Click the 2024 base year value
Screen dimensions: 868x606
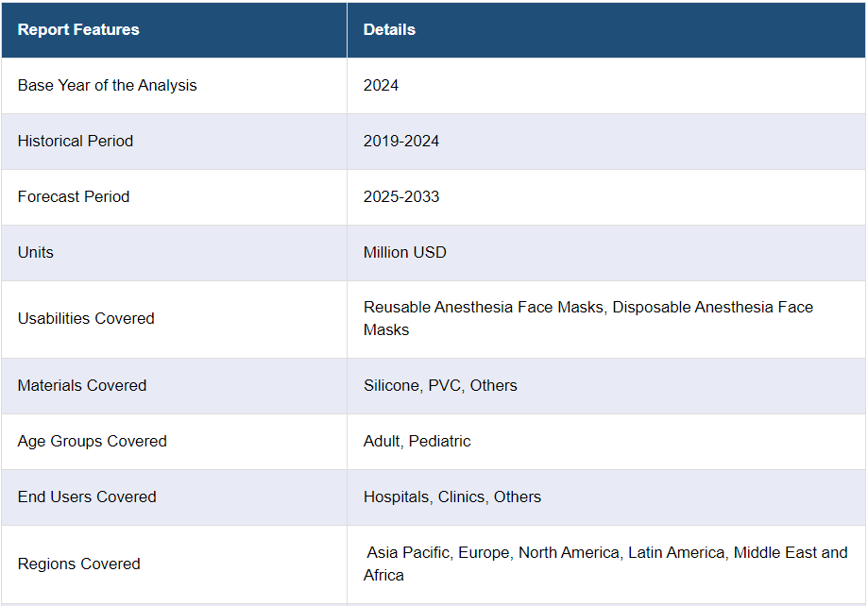pyautogui.click(x=381, y=85)
